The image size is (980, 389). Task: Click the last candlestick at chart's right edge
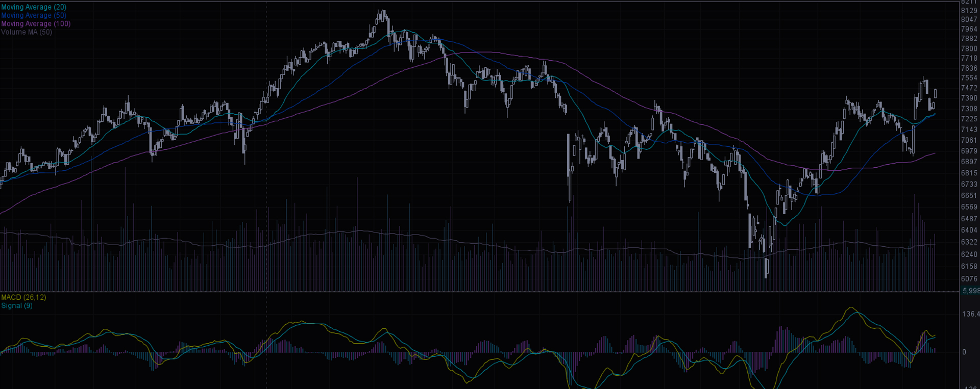(x=935, y=93)
